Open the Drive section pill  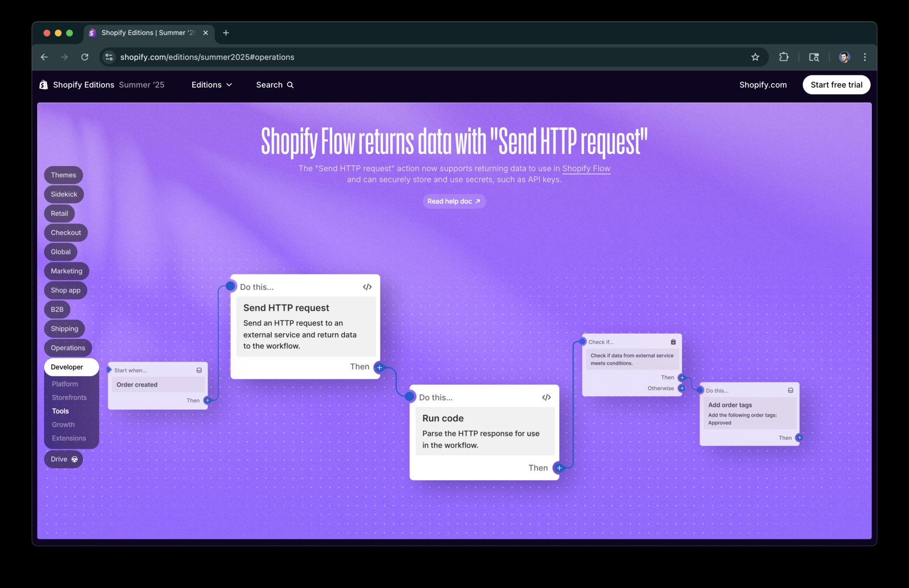pyautogui.click(x=64, y=459)
